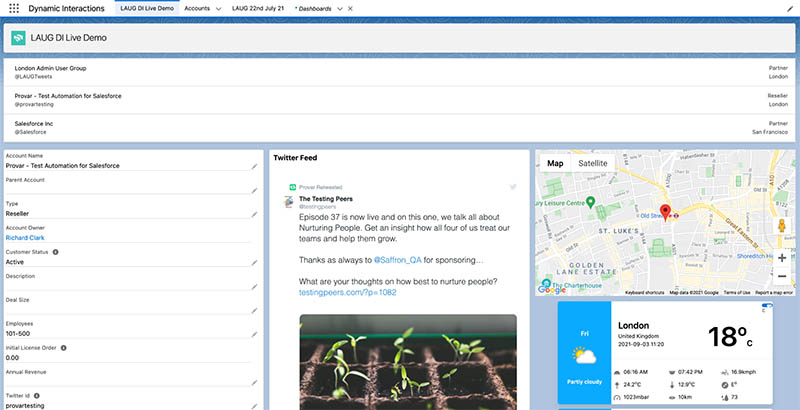Edit Account Name with pencil icon
This screenshot has height=410, width=800.
[x=254, y=166]
